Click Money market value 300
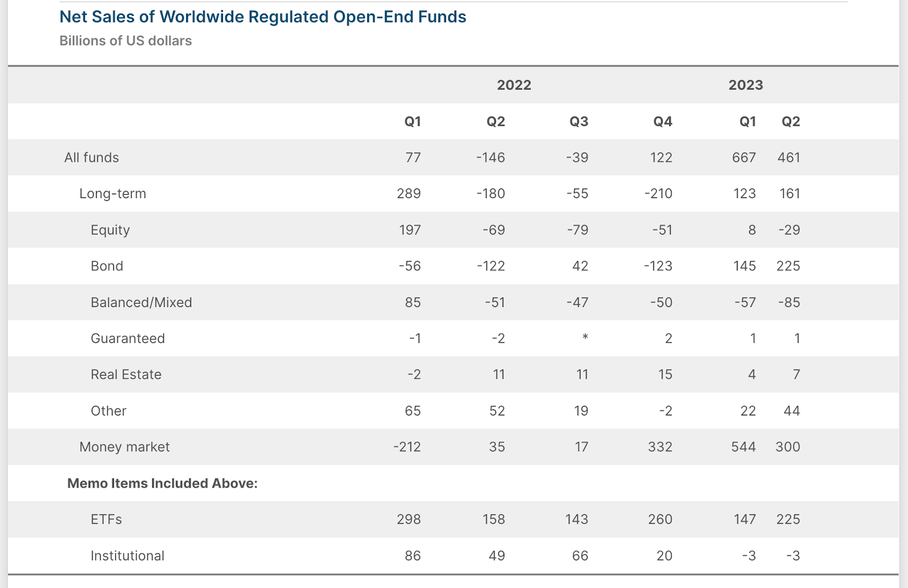The height and width of the screenshot is (588, 908). [x=788, y=447]
